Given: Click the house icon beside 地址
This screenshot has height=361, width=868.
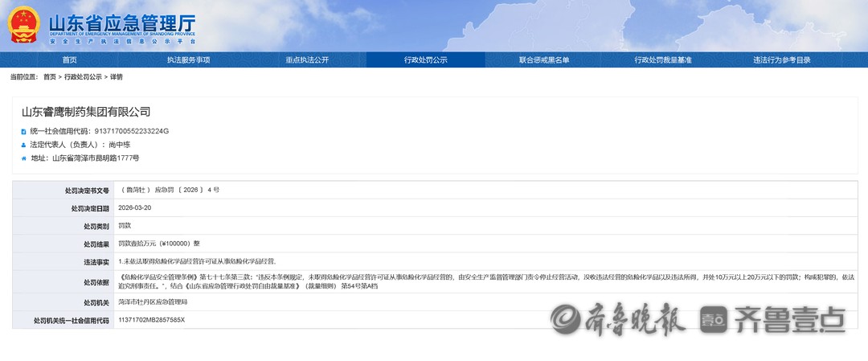Looking at the screenshot, I should [x=23, y=158].
